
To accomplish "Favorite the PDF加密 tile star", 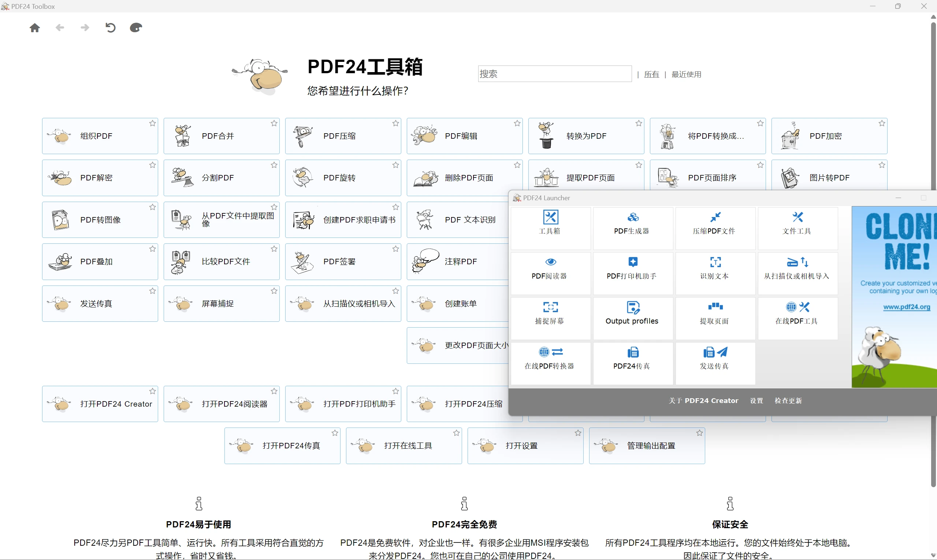I will 882,123.
